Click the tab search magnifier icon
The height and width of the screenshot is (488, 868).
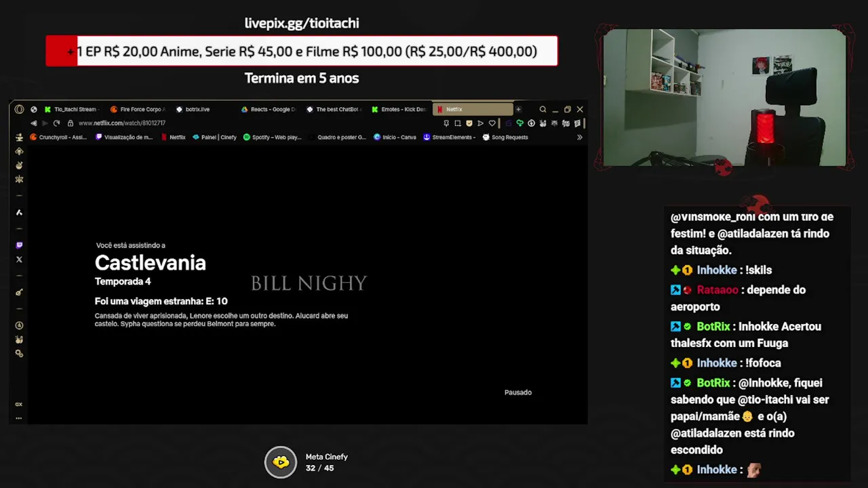click(x=542, y=109)
